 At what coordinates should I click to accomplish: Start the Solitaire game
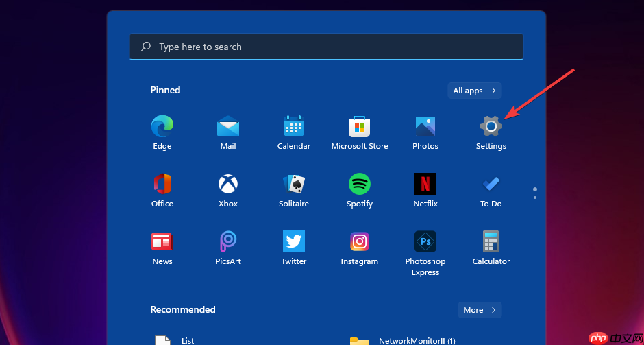pos(294,184)
